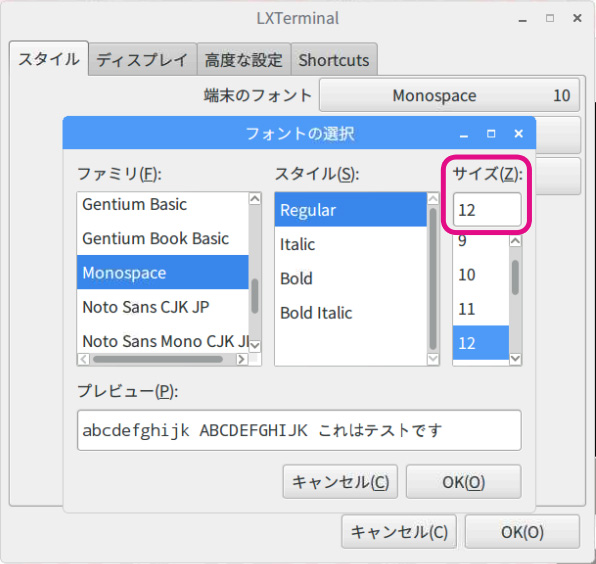This screenshot has height=564, width=596.
Task: Click style list scroll down arrow
Action: (433, 359)
